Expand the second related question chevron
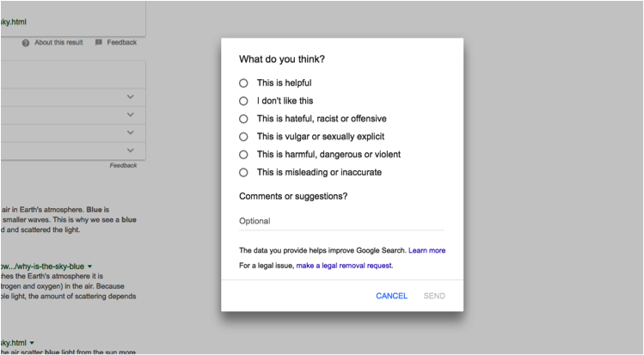The width and height of the screenshot is (644, 355). [x=131, y=114]
